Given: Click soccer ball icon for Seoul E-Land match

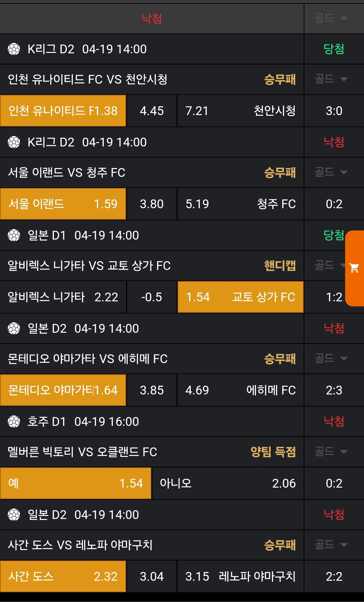Looking at the screenshot, I should pos(14,142).
